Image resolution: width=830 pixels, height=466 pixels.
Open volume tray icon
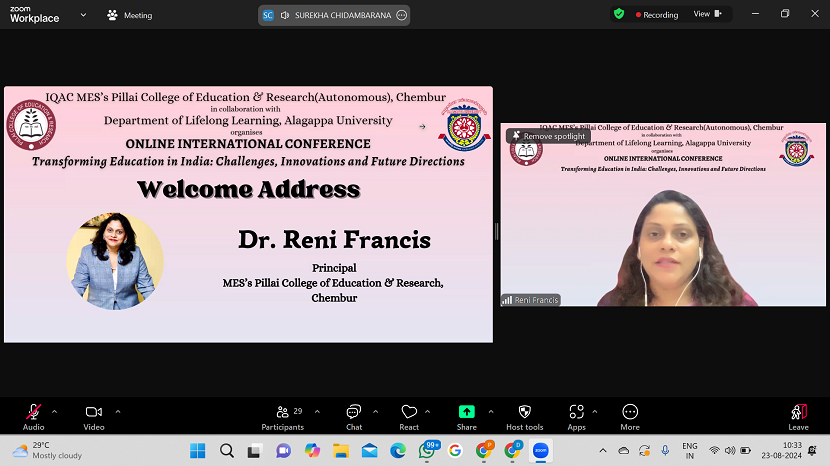[730, 451]
